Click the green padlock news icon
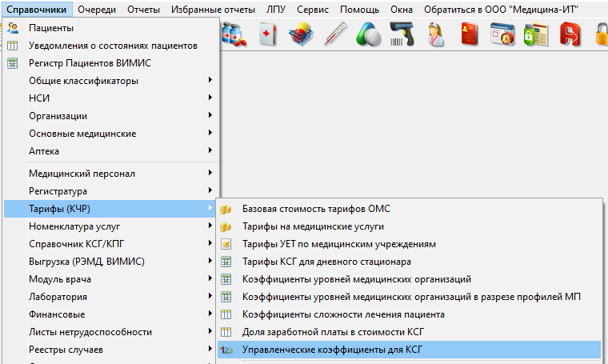Image resolution: width=608 pixels, height=364 pixels. pos(535,35)
